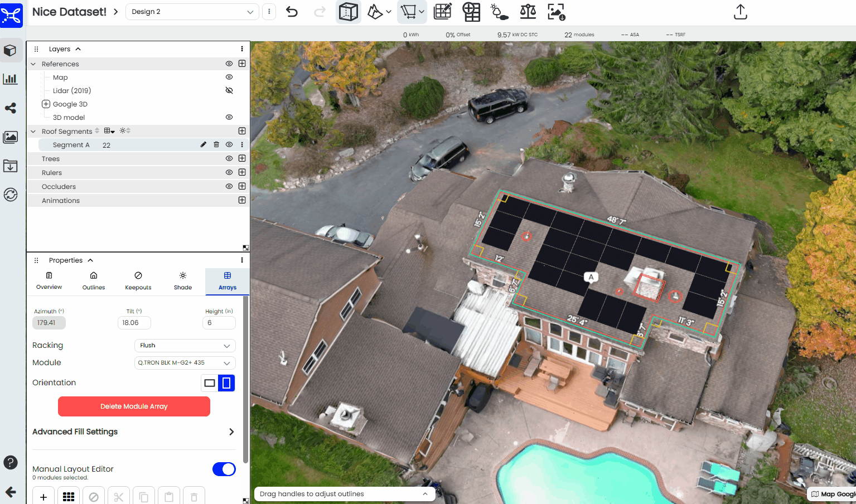Collapse the References layer group
This screenshot has width=856, height=504.
33,64
